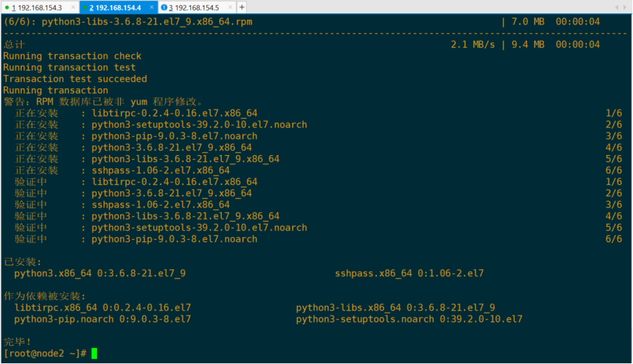
Task: Close the 192.168.154.5 session tab
Action: 230,7
